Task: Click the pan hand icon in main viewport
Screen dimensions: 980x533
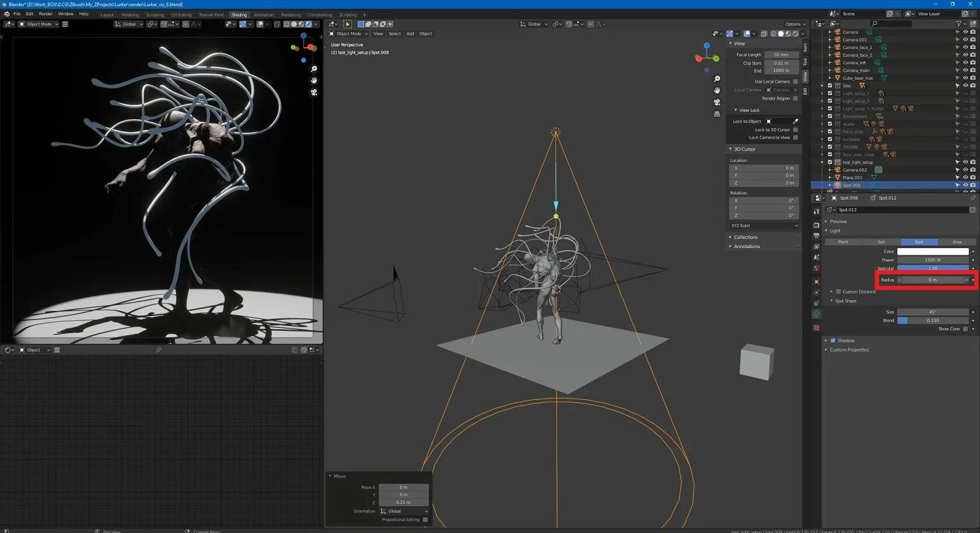Action: pos(717,90)
